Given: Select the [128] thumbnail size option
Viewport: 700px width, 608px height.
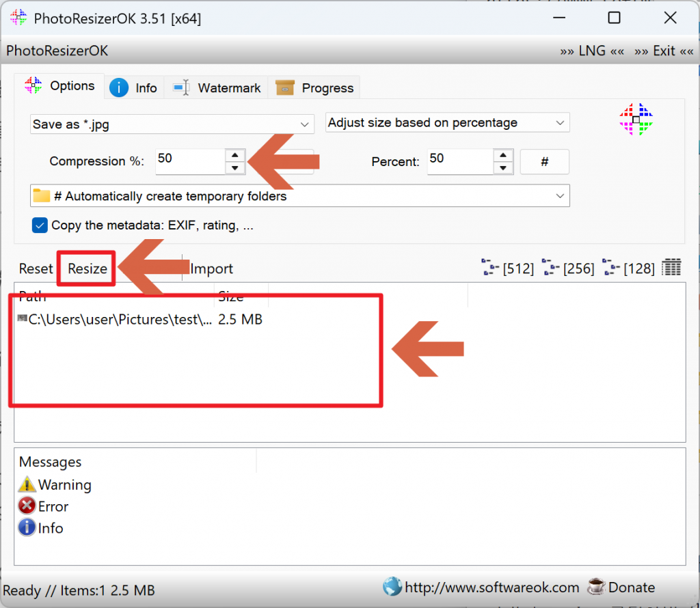Looking at the screenshot, I should 629,268.
